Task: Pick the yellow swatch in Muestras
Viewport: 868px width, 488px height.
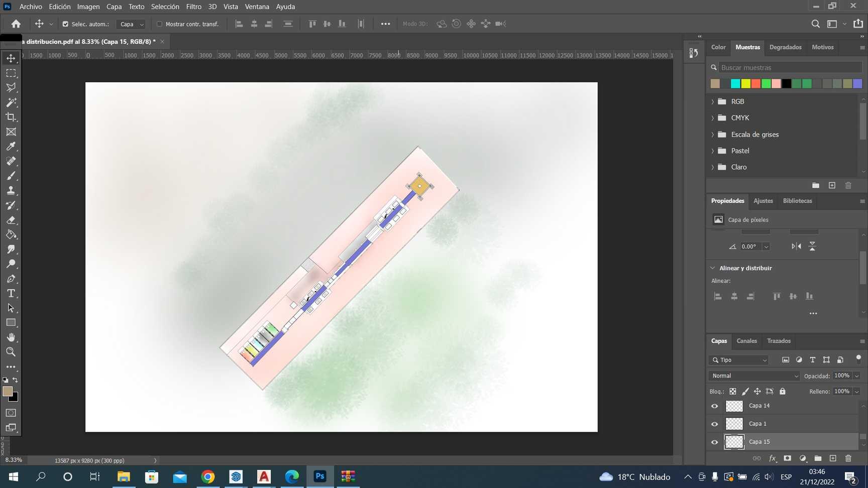Action: point(746,84)
